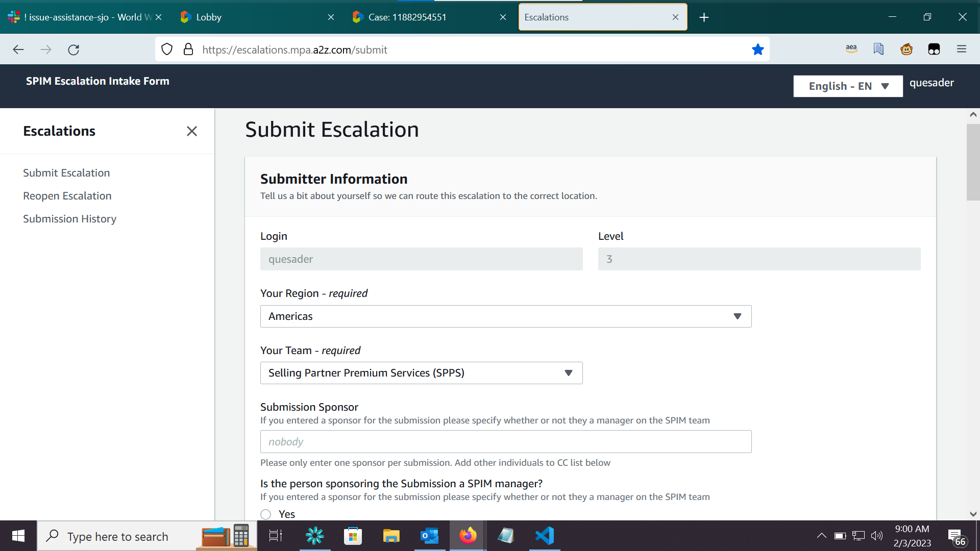
Task: Open Outlook from the taskbar
Action: pyautogui.click(x=429, y=536)
